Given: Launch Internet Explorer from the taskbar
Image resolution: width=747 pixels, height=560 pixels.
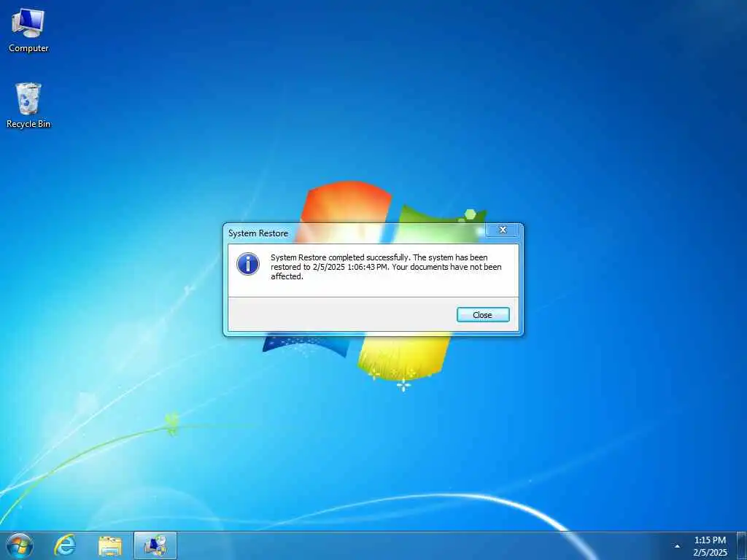Looking at the screenshot, I should [65, 545].
